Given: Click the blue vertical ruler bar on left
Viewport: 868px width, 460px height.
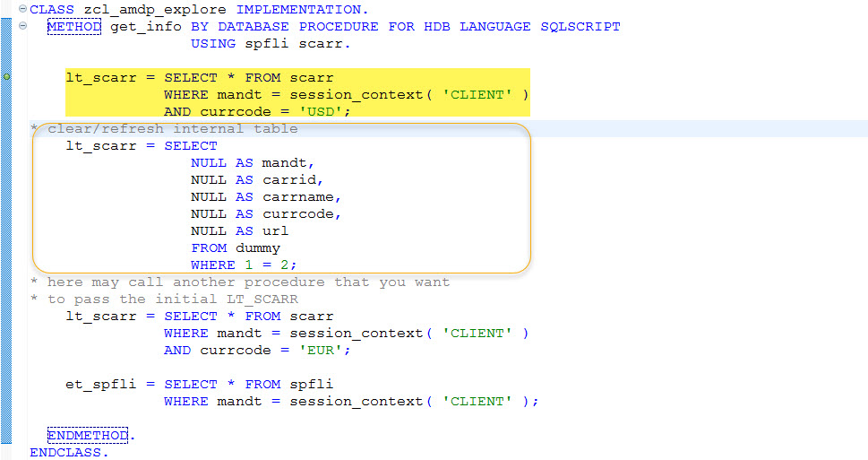Looking at the screenshot, I should pos(6,231).
